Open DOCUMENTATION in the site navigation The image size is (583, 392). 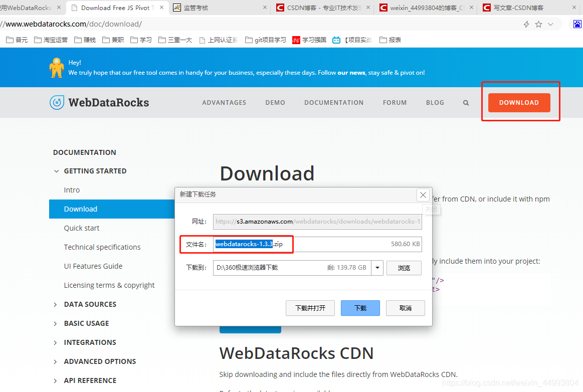pyautogui.click(x=334, y=103)
